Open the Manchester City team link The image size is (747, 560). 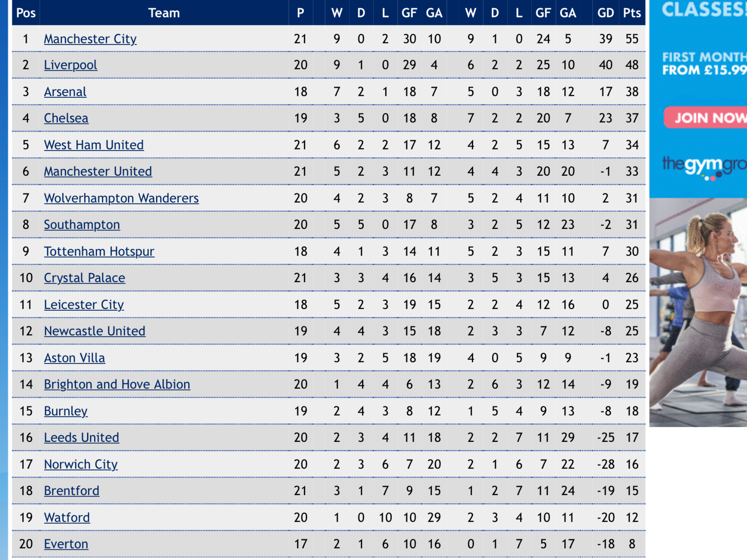(x=90, y=39)
